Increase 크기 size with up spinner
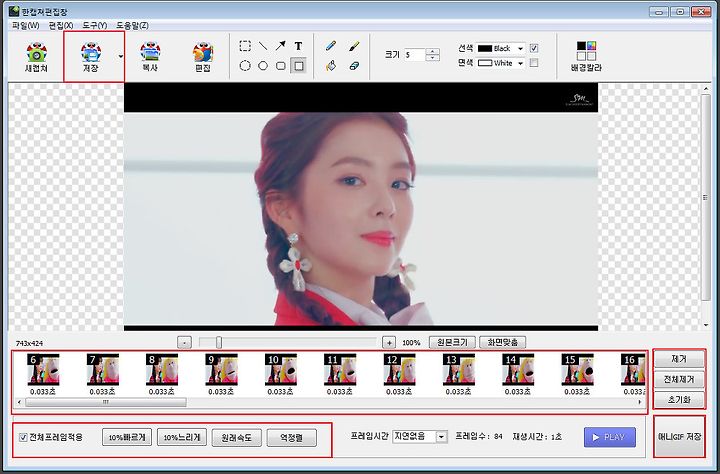 (433, 52)
